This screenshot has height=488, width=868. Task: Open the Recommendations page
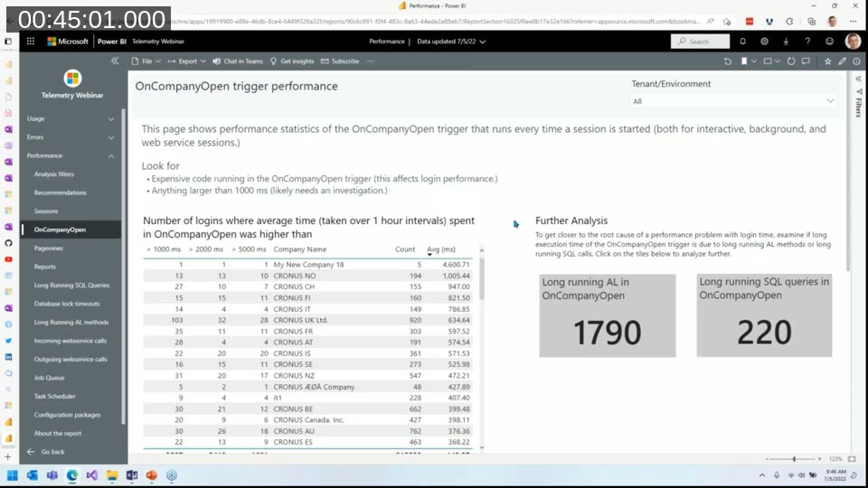[61, 192]
